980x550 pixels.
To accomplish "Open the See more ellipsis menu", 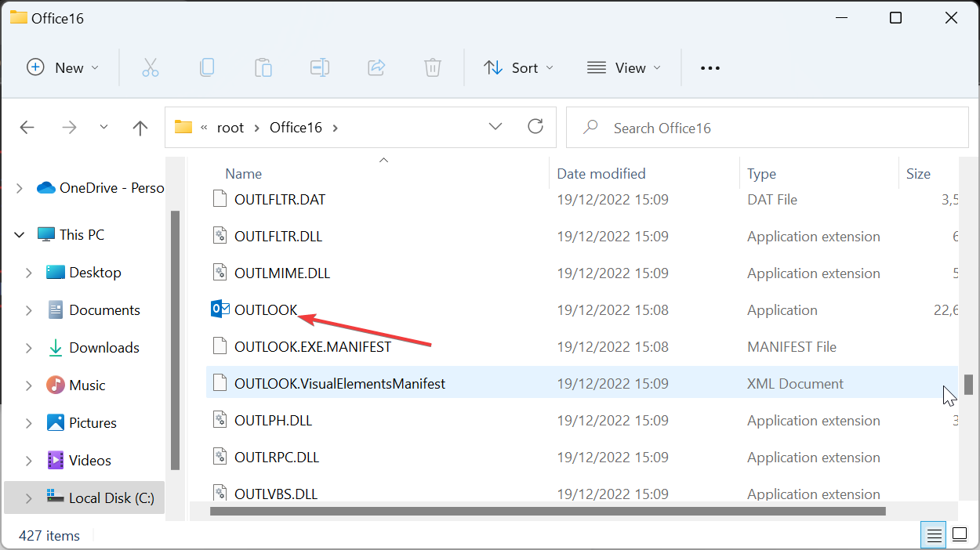I will tap(710, 68).
